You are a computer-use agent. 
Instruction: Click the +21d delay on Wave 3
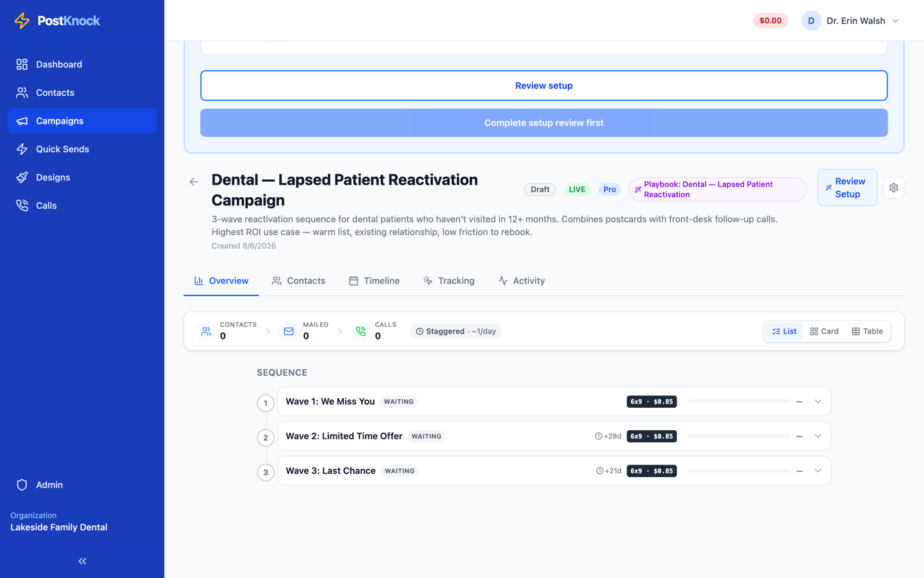click(x=608, y=471)
